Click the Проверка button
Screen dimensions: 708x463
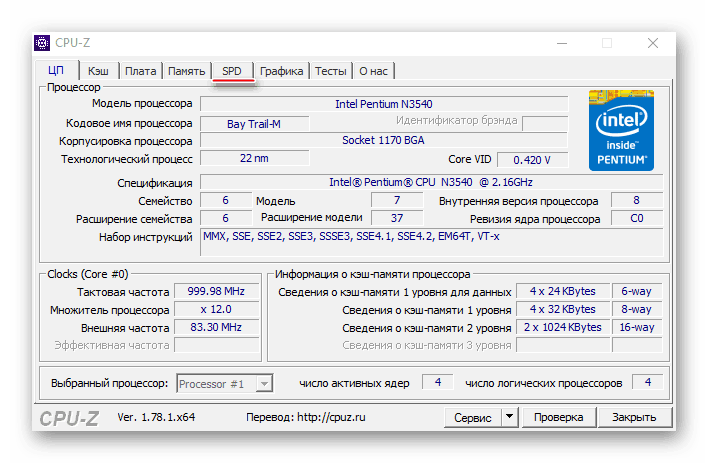559,417
